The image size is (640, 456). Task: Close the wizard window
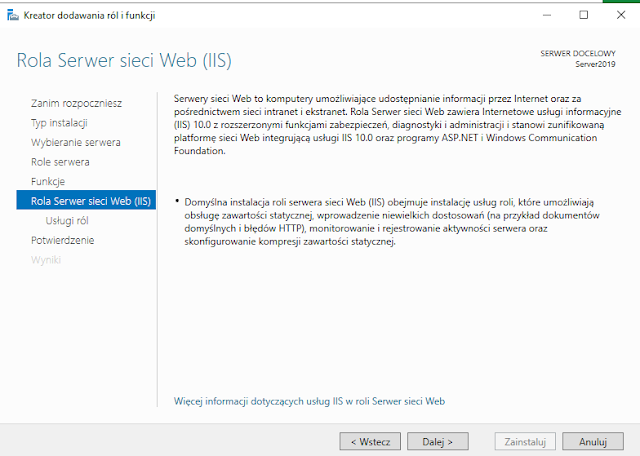tap(621, 15)
